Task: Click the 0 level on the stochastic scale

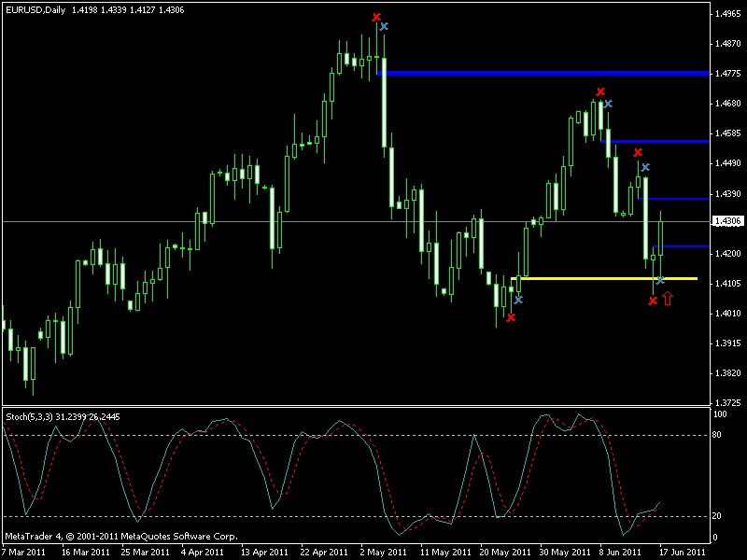Action: click(715, 538)
